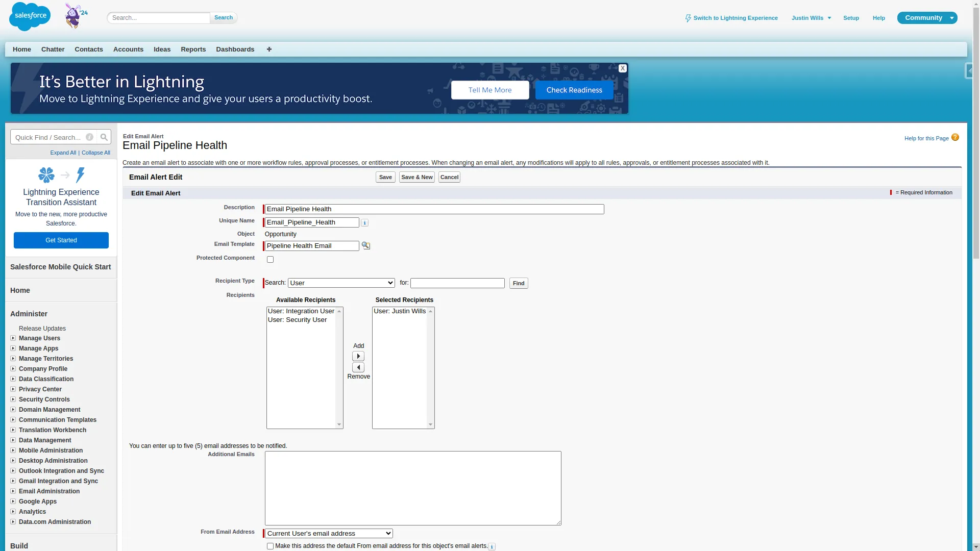
Task: Expand the Data Management tree node
Action: [13, 440]
